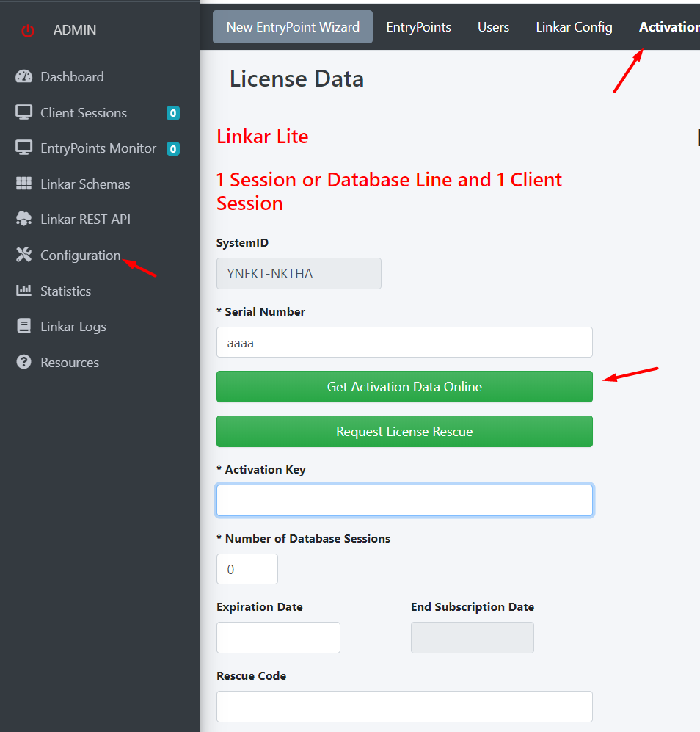Click Request License Rescue button

(x=404, y=432)
